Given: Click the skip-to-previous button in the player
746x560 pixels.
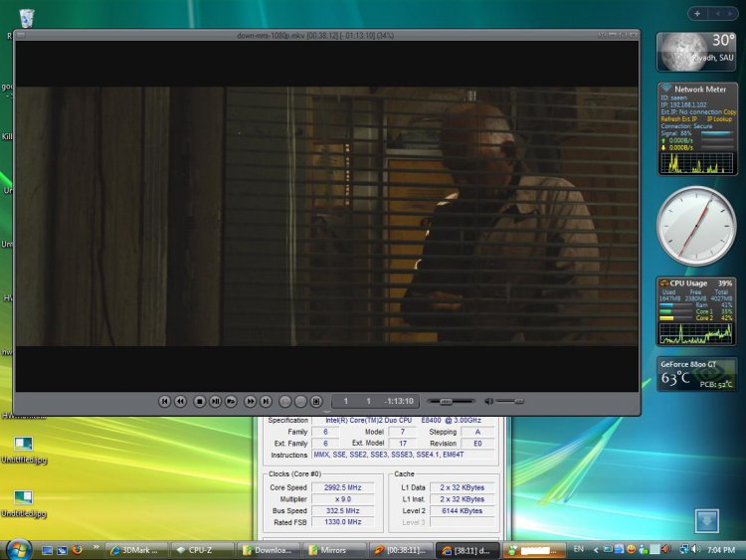Looking at the screenshot, I should click(164, 401).
